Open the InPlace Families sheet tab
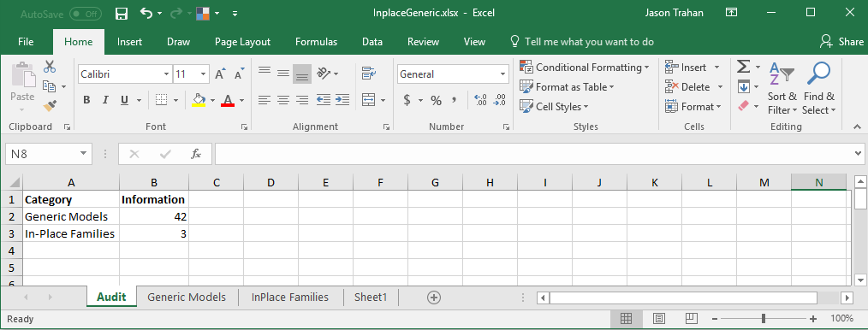Screen dimensions: 868x330 (289, 297)
